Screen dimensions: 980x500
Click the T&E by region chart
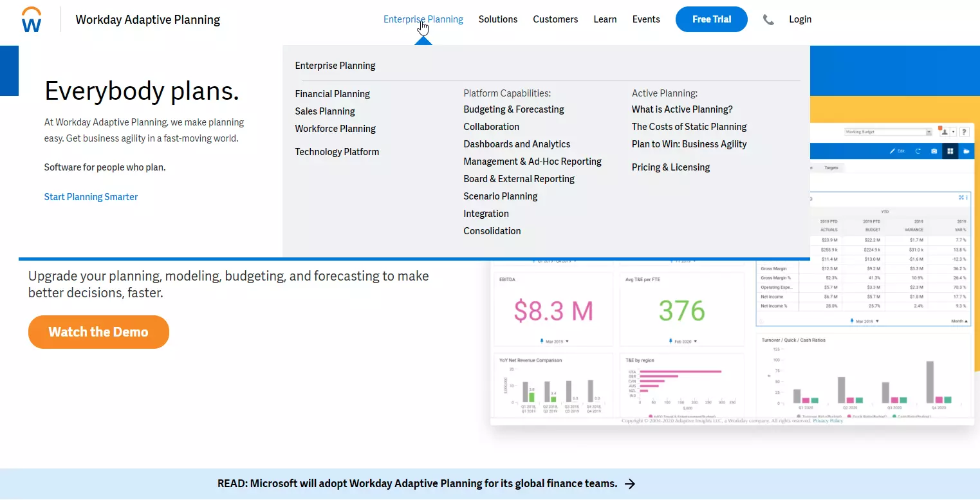click(x=682, y=385)
